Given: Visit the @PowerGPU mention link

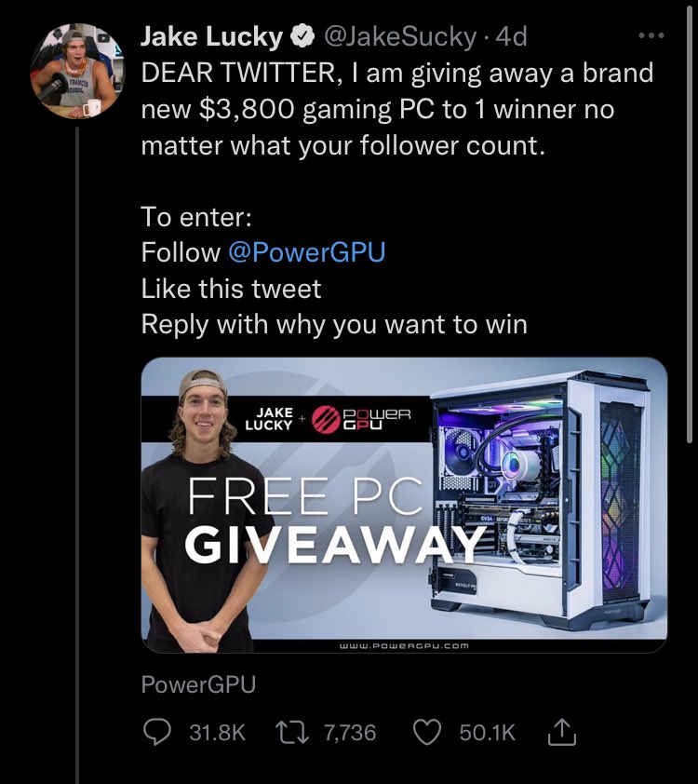Looking at the screenshot, I should tap(306, 252).
